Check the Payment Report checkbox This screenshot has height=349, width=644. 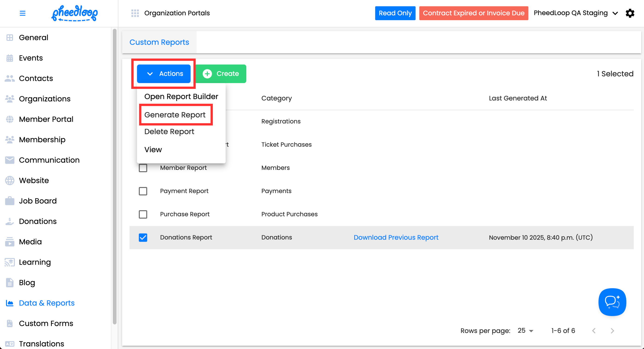pyautogui.click(x=143, y=191)
